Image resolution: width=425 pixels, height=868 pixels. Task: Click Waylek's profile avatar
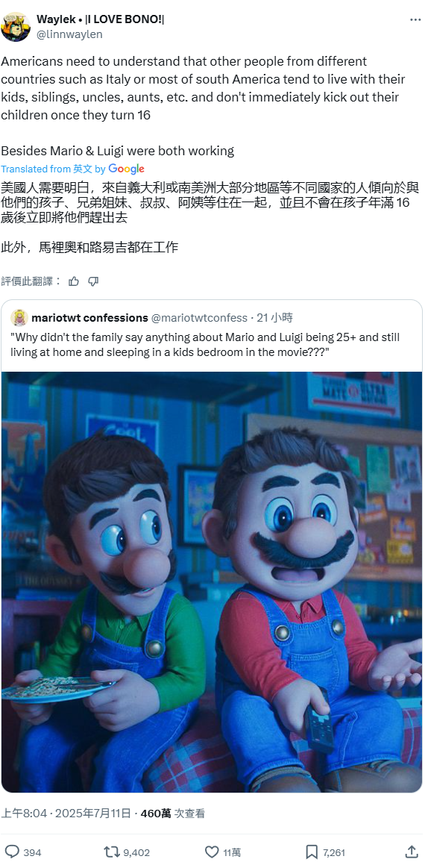[x=16, y=27]
